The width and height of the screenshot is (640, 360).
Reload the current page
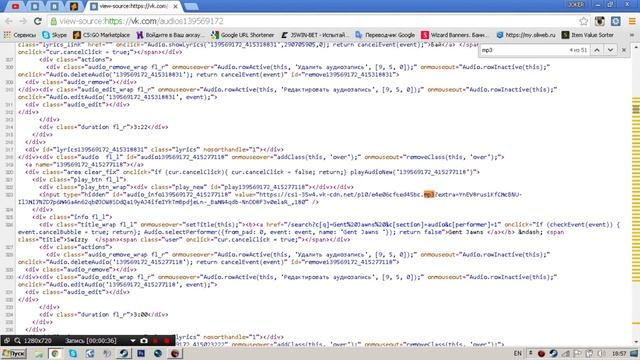38,21
